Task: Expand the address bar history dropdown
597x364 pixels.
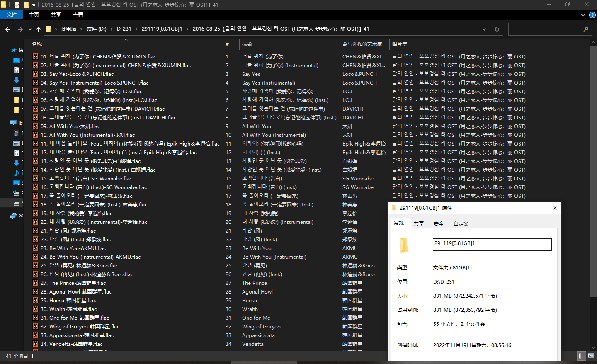Action: [484, 29]
